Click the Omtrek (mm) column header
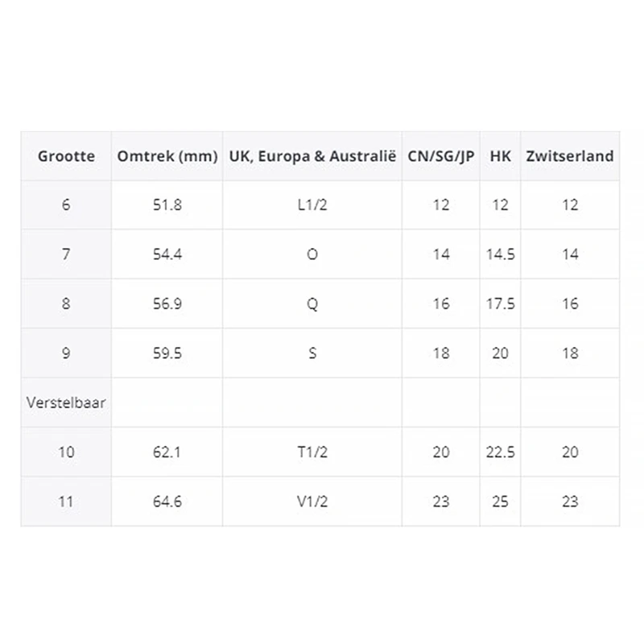 tap(167, 156)
